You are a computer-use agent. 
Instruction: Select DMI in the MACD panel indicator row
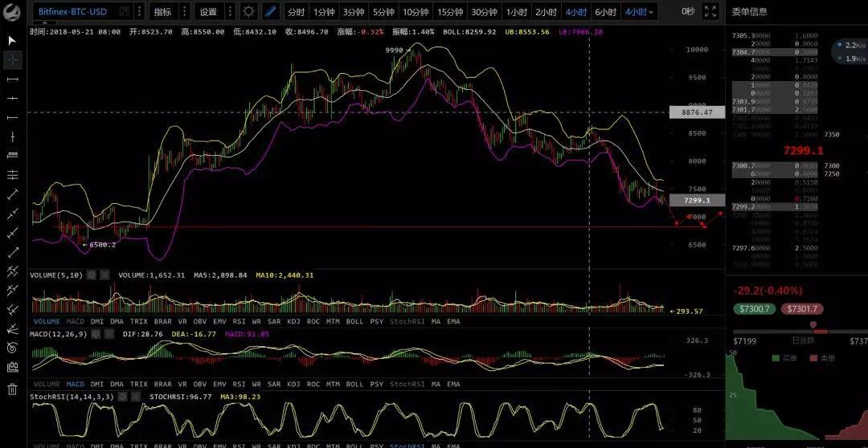coord(97,384)
